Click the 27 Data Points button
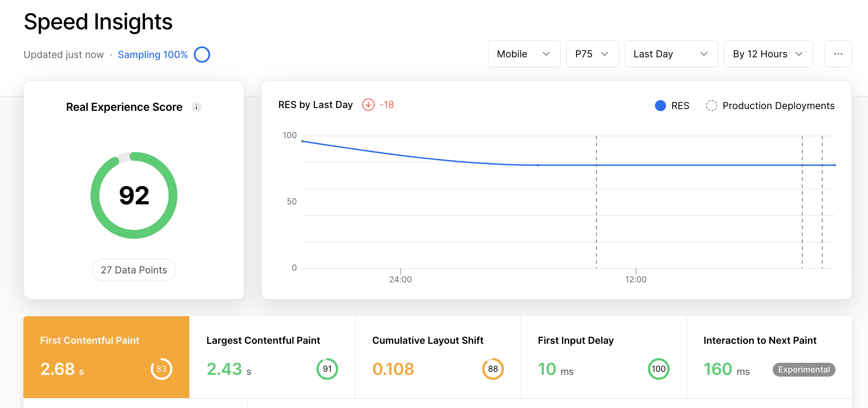Screen dimensions: 868x408 tap(134, 270)
